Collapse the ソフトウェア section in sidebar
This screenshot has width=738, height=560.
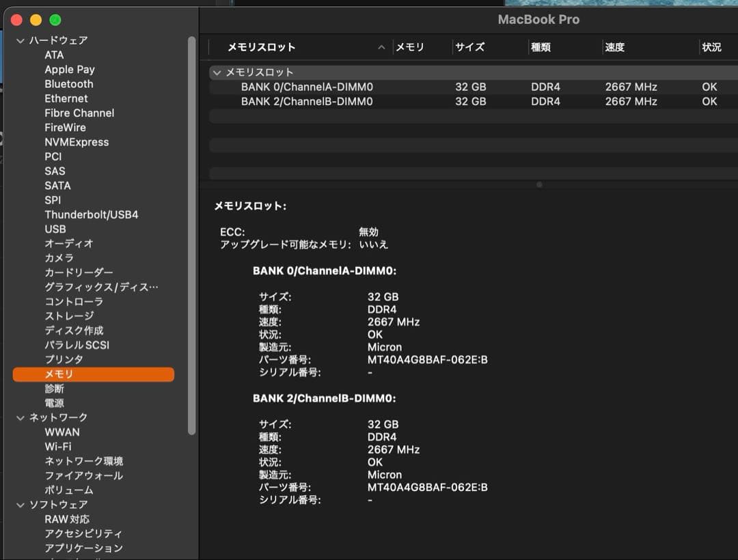(x=20, y=504)
